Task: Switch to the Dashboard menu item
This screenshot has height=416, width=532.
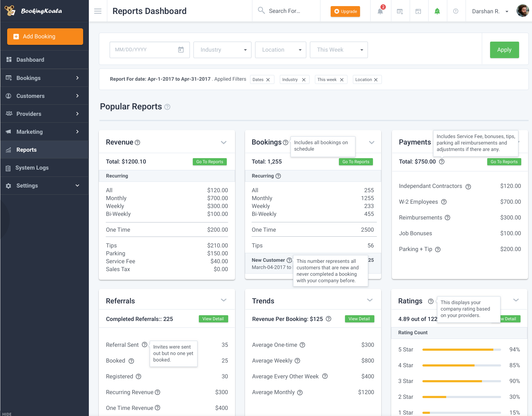Action: tap(30, 60)
